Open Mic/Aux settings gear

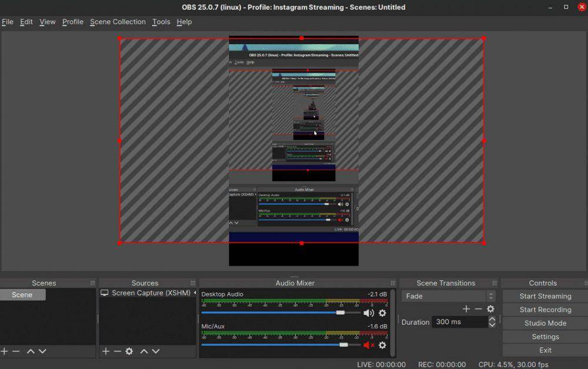point(382,345)
